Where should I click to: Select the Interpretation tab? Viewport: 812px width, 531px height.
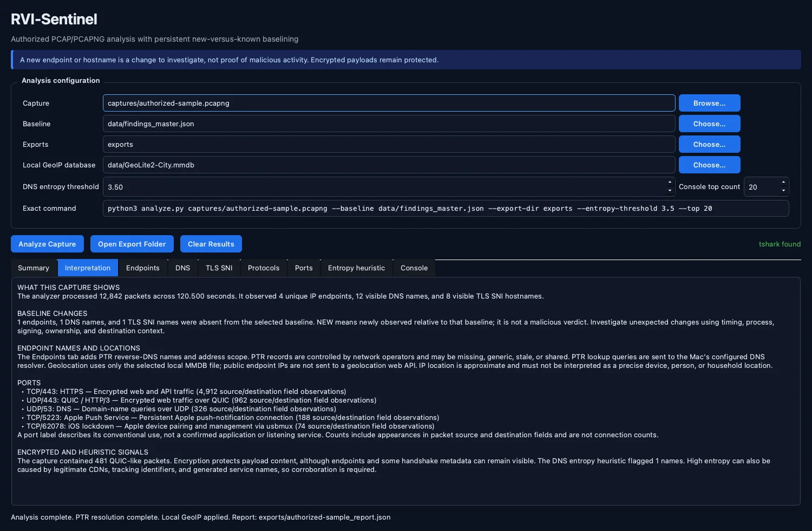88,268
